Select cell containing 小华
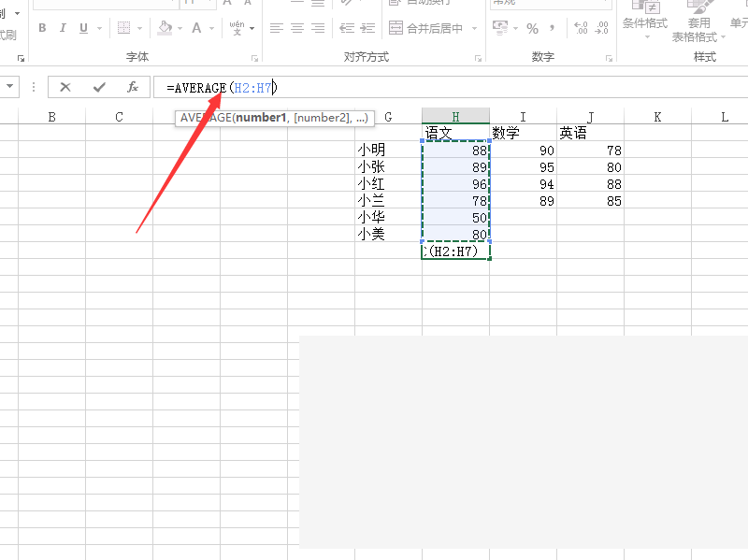This screenshot has width=748, height=560. coord(388,217)
